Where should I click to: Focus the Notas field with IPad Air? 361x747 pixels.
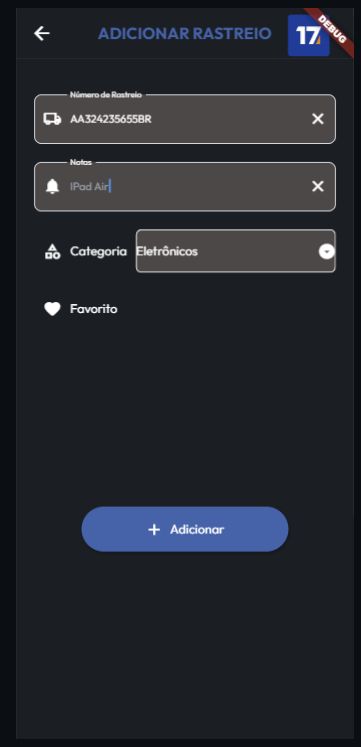(185, 187)
